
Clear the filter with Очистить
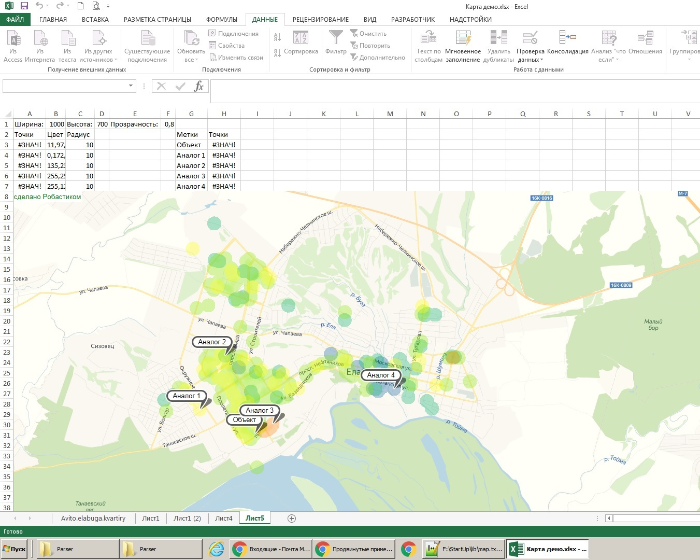coord(368,33)
